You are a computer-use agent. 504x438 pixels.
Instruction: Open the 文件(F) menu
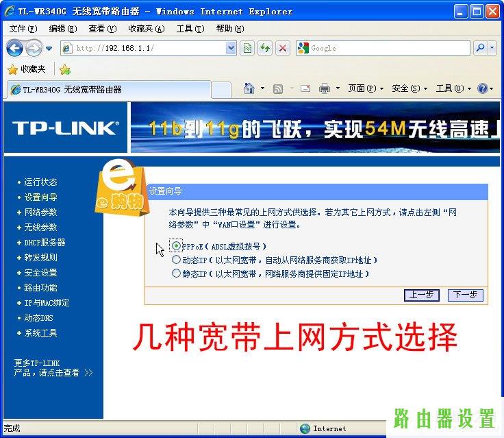(23, 29)
